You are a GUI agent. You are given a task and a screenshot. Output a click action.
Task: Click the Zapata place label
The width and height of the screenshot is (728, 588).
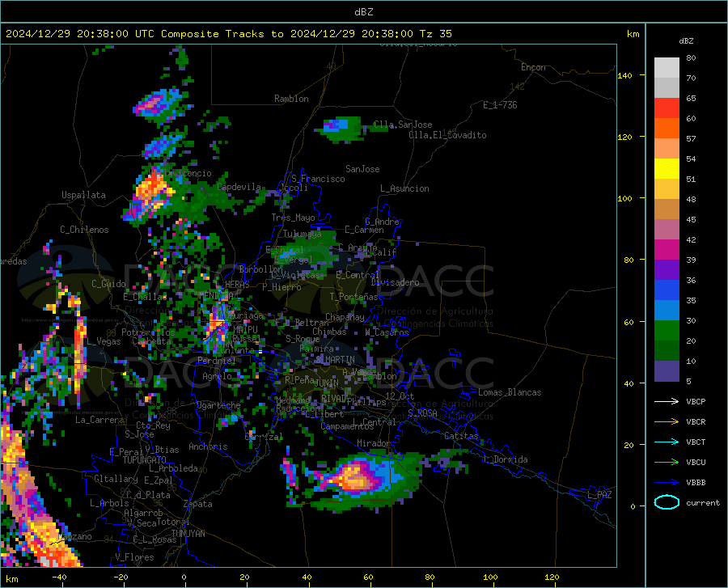198,504
